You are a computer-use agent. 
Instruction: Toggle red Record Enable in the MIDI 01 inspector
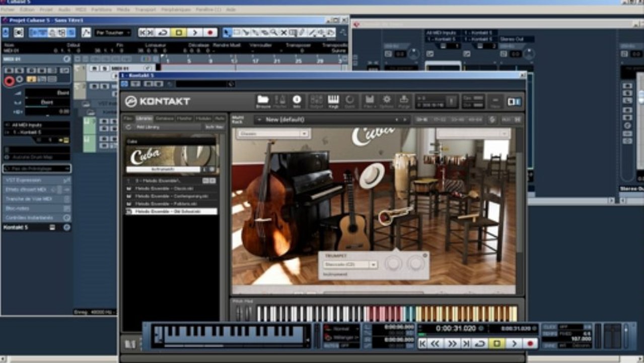pyautogui.click(x=9, y=81)
